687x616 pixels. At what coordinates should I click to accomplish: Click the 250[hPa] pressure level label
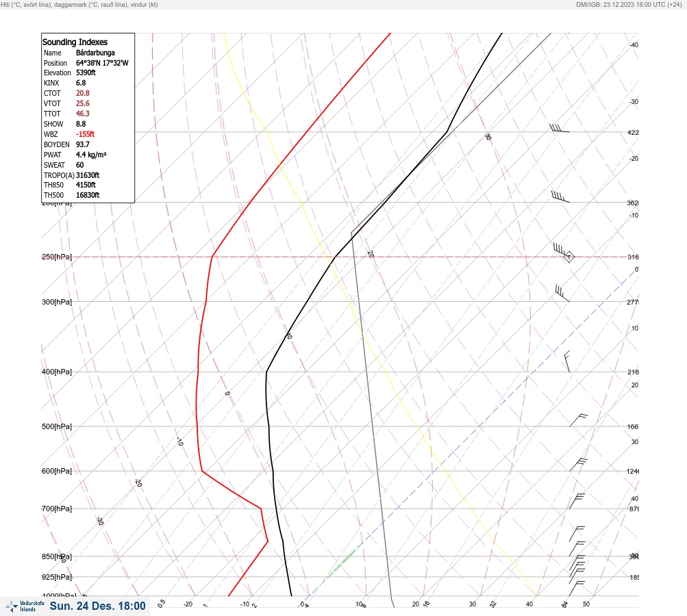pyautogui.click(x=57, y=257)
